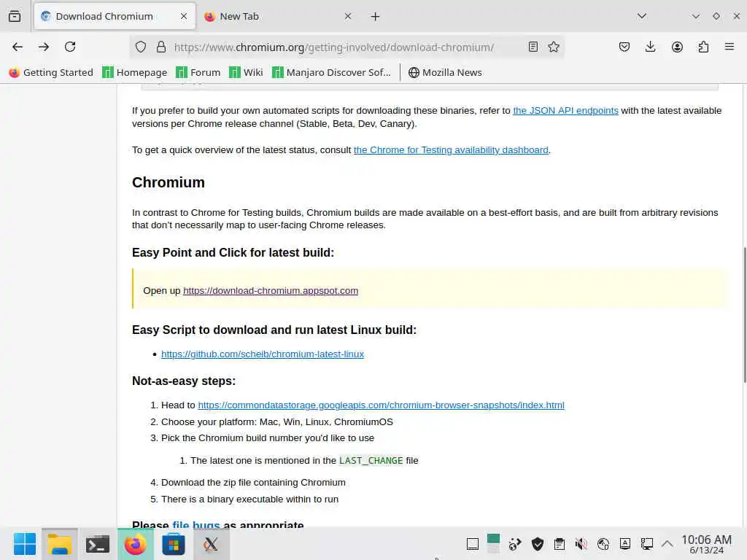Image resolution: width=747 pixels, height=560 pixels.
Task: Follow the file bugs link
Action: coord(196,525)
